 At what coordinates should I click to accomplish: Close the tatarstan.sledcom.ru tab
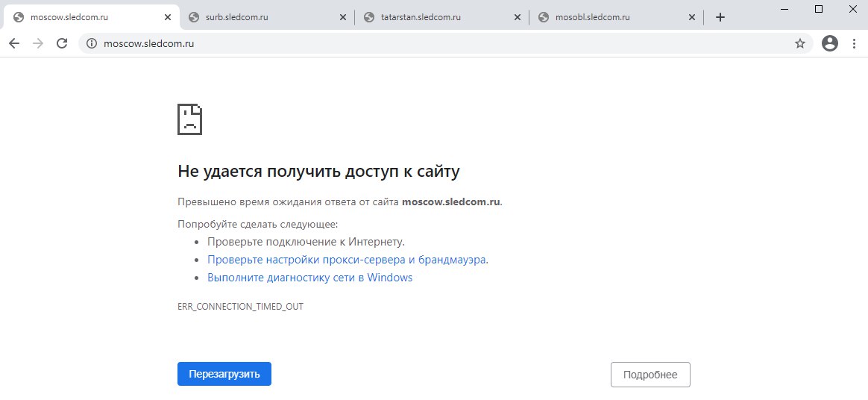517,17
